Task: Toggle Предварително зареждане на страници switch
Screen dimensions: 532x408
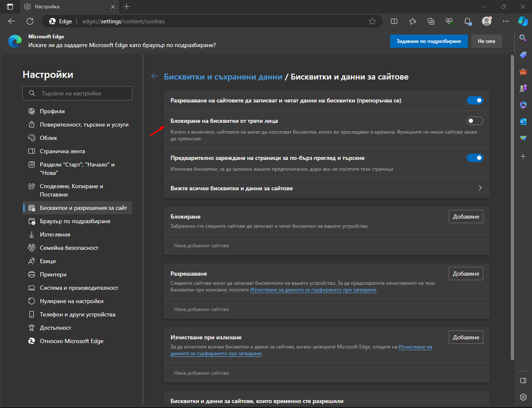Action: [x=475, y=158]
